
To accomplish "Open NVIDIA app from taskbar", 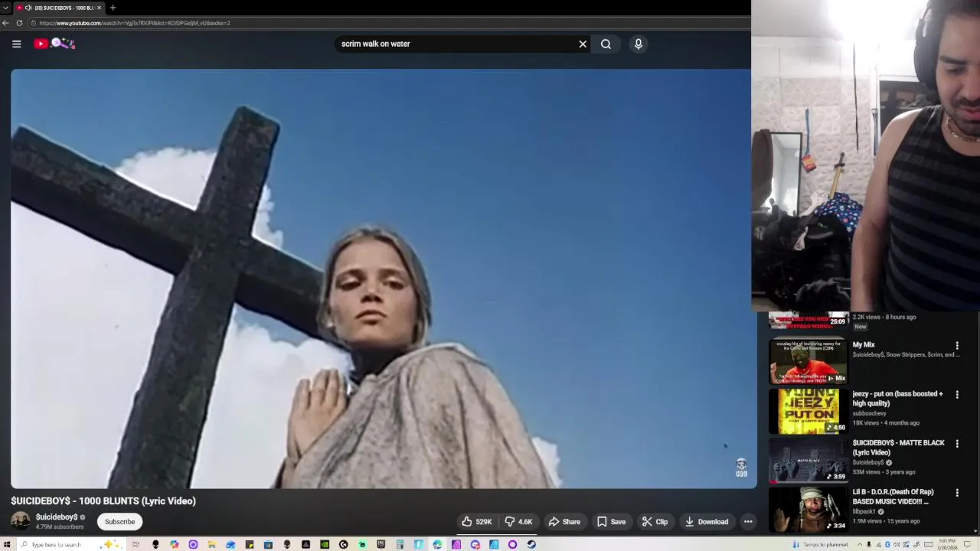I will [x=325, y=544].
